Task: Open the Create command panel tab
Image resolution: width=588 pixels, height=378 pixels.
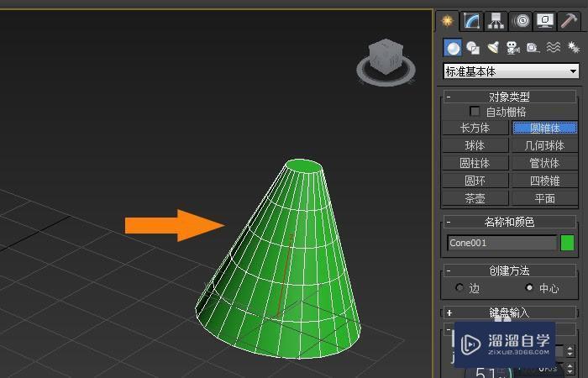Action: click(x=448, y=21)
